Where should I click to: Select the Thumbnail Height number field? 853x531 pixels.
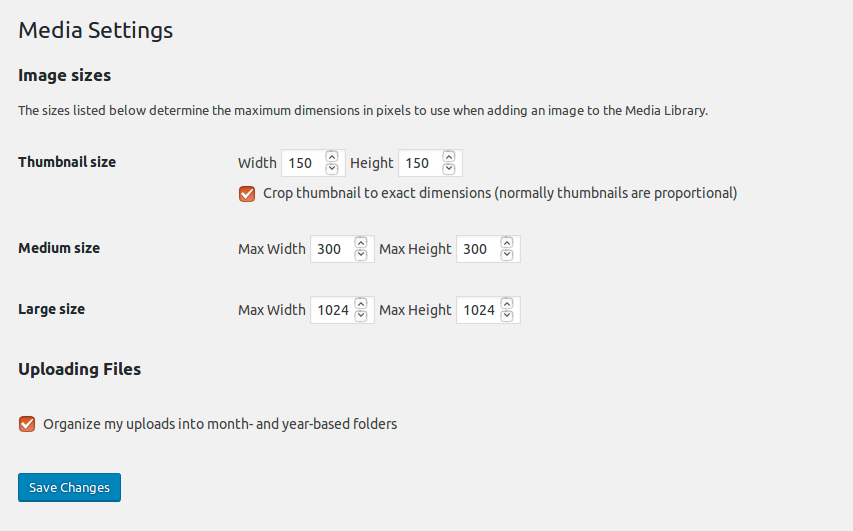tap(418, 163)
